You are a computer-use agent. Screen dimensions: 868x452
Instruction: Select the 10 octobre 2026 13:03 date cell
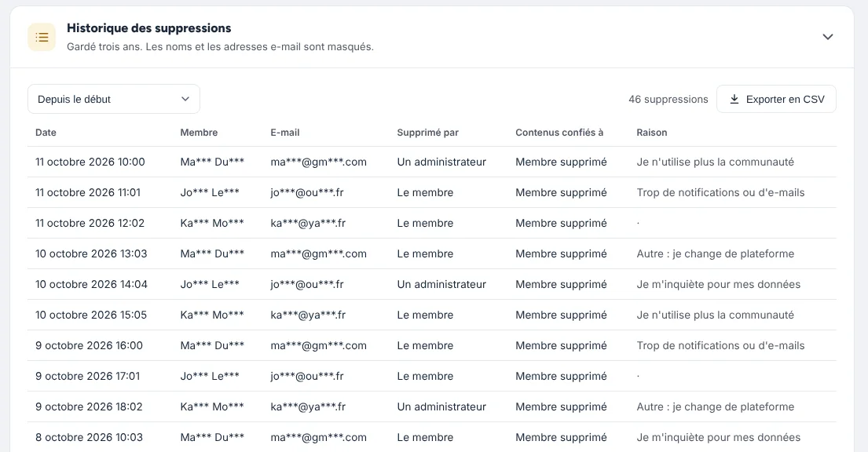point(91,254)
